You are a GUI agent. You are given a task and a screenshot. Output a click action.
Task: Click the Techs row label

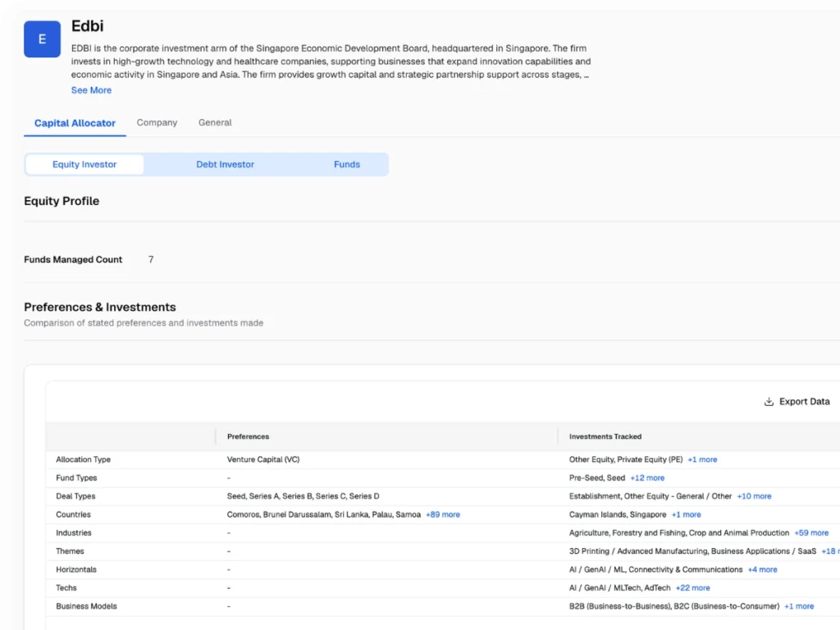[x=66, y=587]
